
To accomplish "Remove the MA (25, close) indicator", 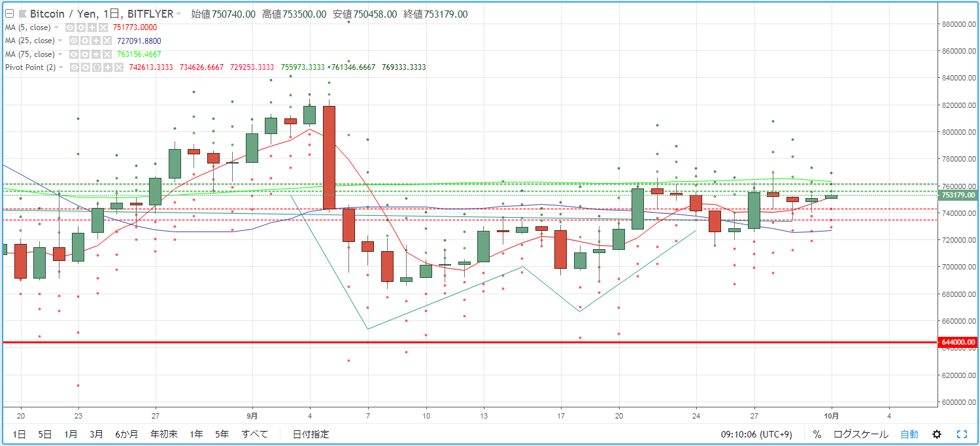I will click(107, 41).
